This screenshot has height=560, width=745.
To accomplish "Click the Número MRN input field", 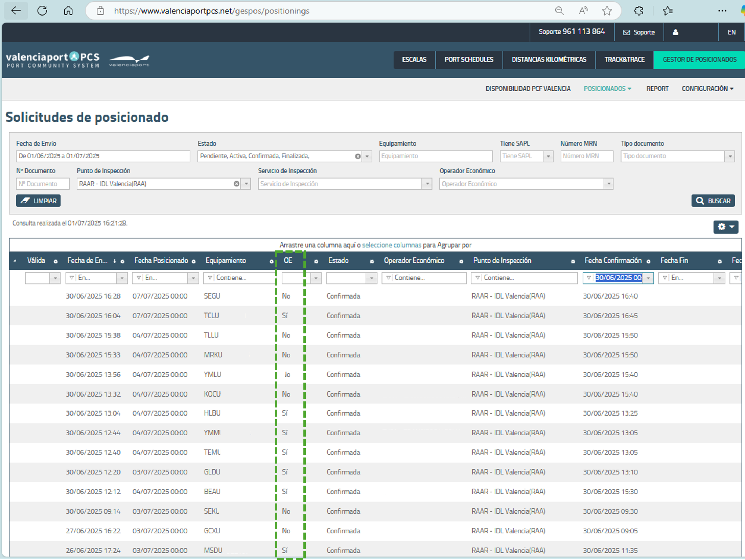I will (587, 156).
